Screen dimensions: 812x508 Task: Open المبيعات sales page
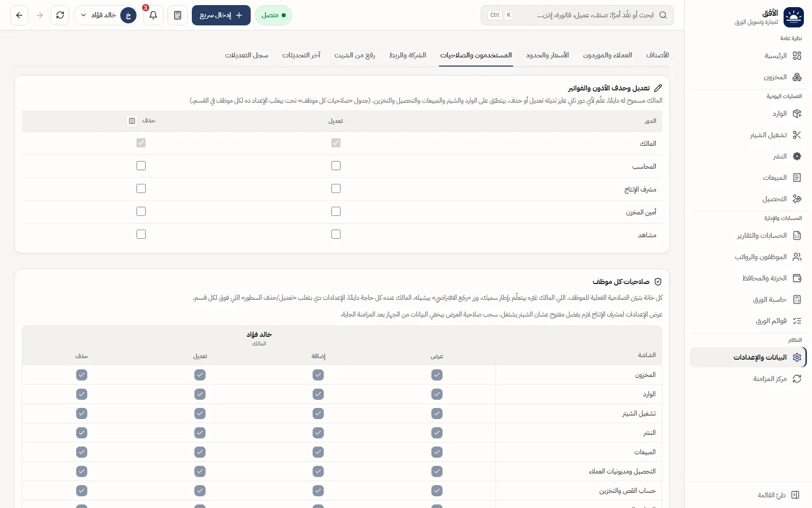point(748,178)
